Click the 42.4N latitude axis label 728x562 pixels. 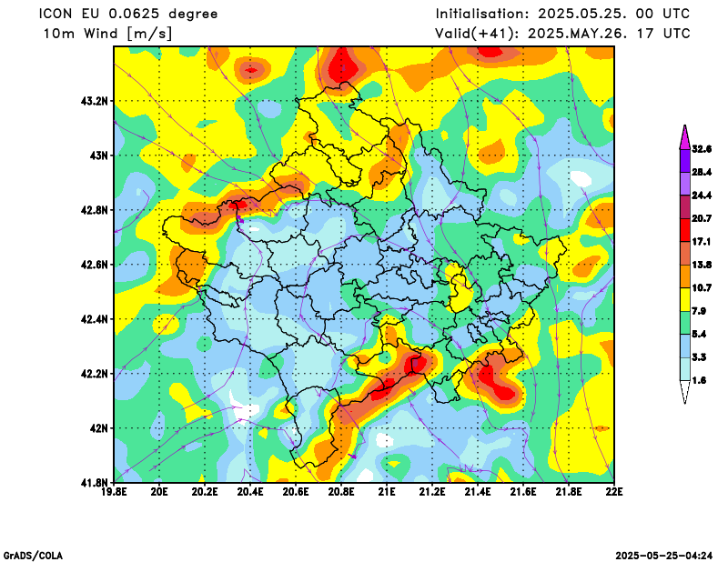click(95, 319)
